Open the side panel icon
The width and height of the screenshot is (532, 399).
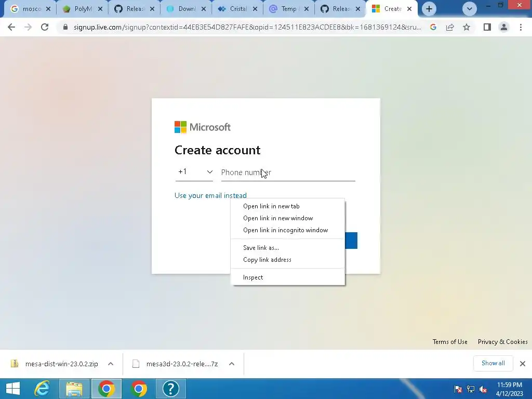coord(487,27)
